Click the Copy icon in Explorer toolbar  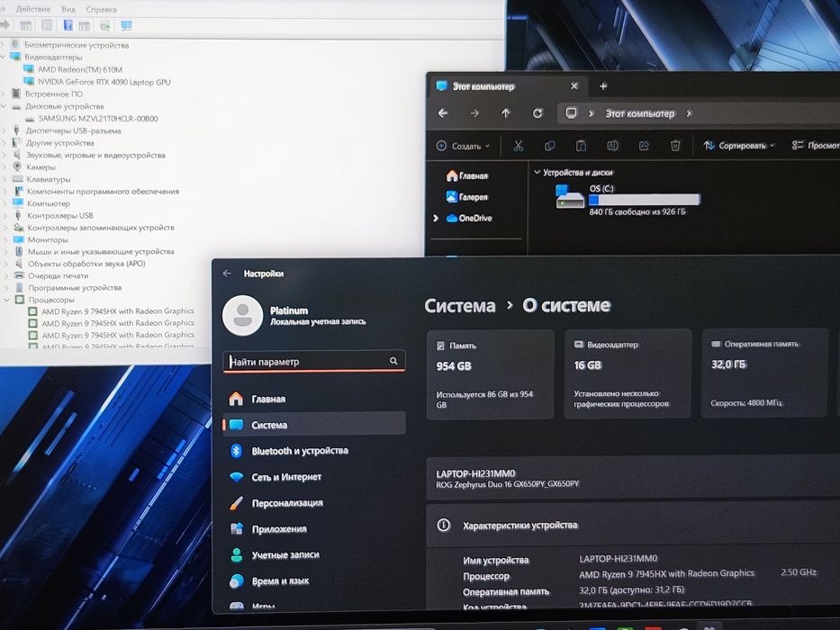549,146
